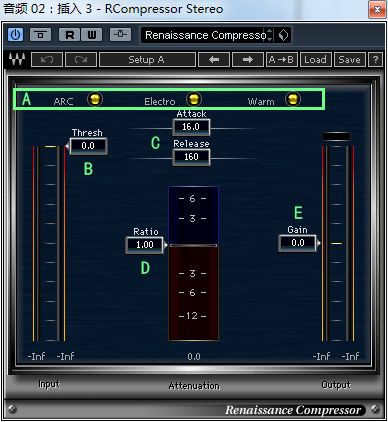388x422 pixels.
Task: Click the Attack value field 16.0
Action: (191, 127)
